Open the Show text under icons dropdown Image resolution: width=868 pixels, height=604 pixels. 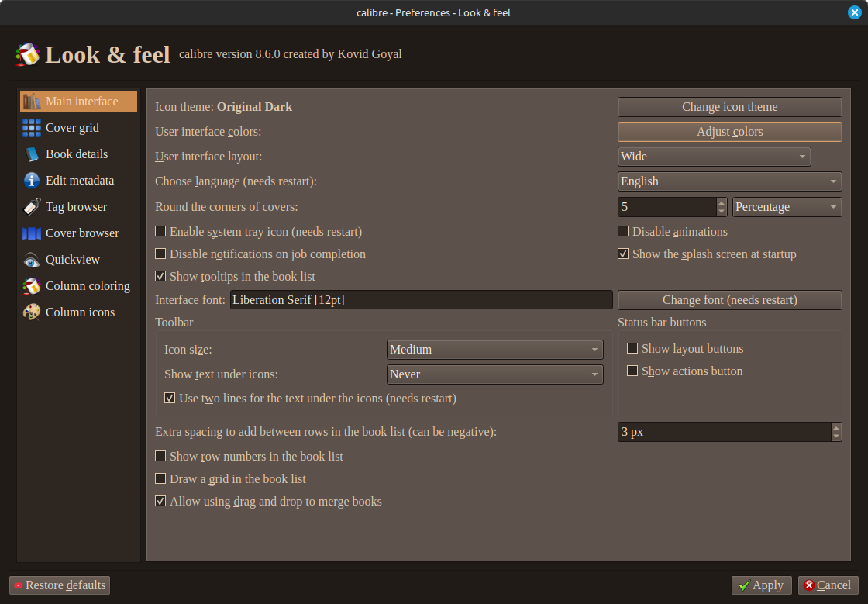pos(495,374)
